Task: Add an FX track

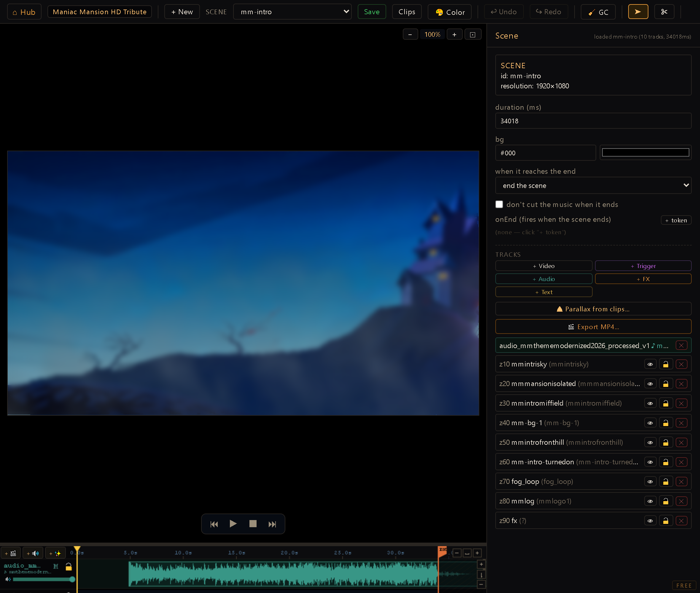Action: coord(643,279)
